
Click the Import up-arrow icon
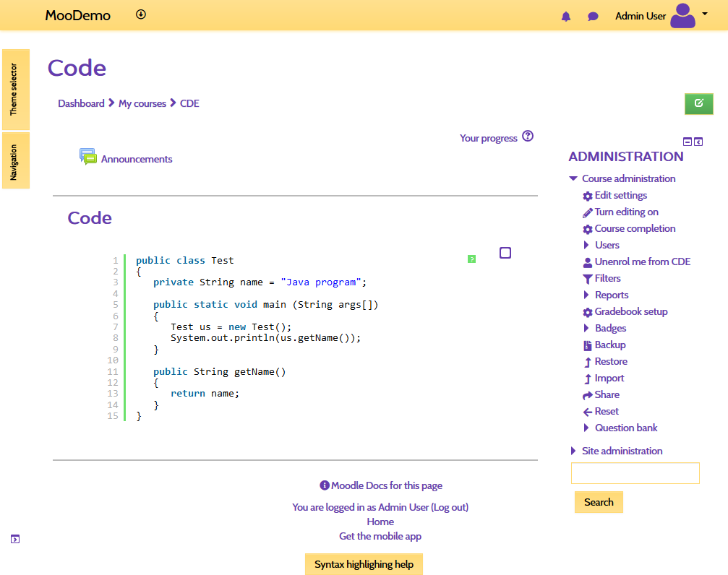click(588, 379)
